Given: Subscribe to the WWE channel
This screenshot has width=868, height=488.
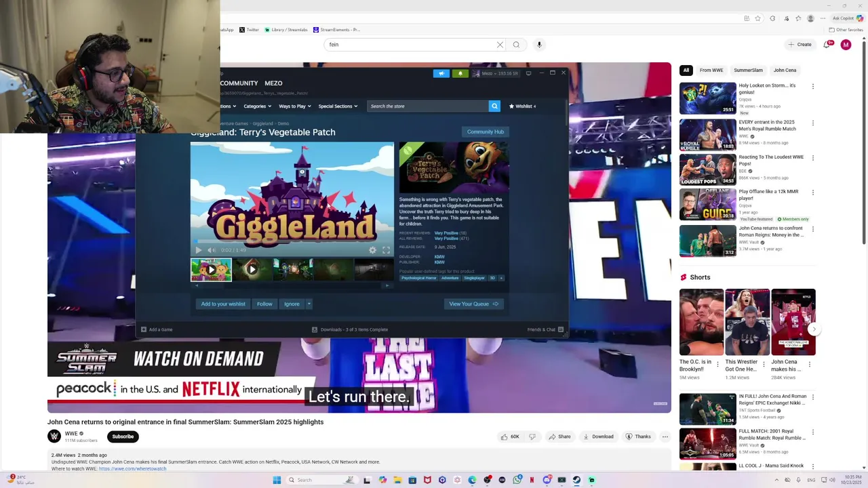Looking at the screenshot, I should pyautogui.click(x=123, y=436).
